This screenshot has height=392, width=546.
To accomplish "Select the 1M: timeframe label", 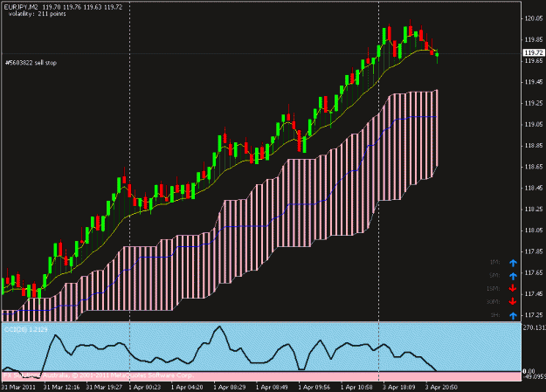I will [494, 262].
